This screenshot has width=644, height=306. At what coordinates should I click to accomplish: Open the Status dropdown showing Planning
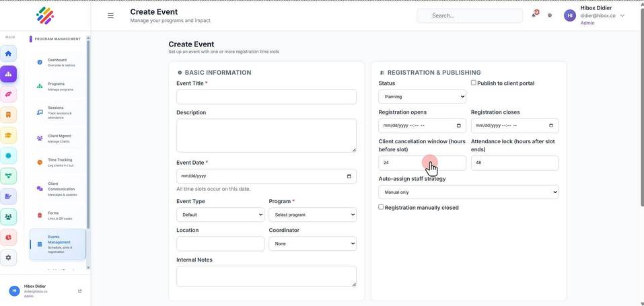[422, 97]
